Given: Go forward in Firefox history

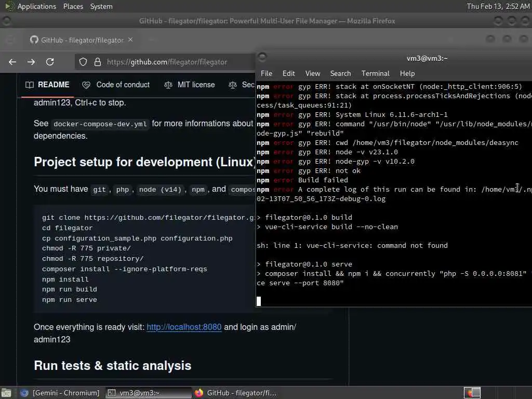Looking at the screenshot, I should click(x=31, y=62).
